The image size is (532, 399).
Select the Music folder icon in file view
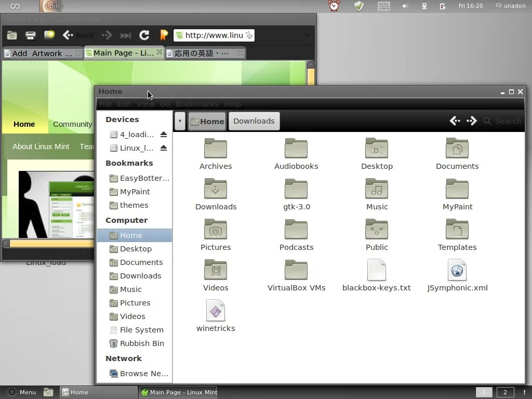[x=377, y=189]
